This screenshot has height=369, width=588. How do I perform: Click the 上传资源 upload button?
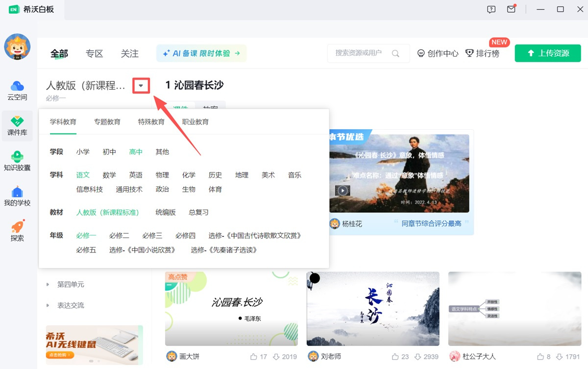[547, 53]
